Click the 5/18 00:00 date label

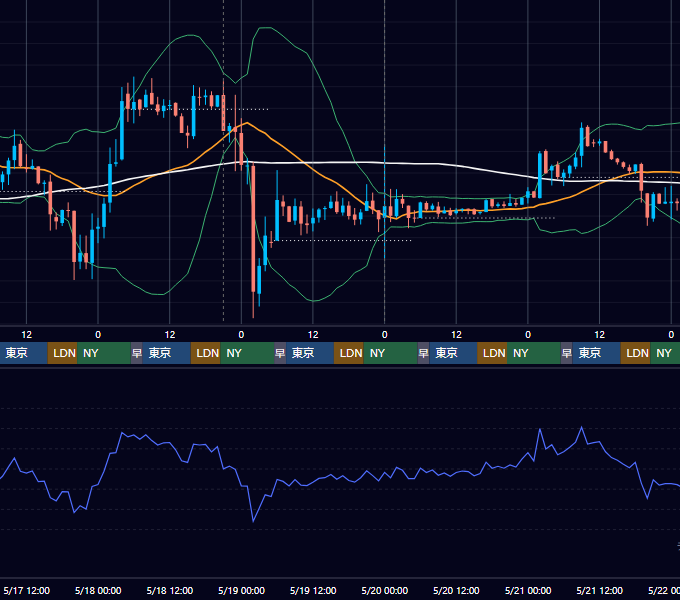pos(98,590)
